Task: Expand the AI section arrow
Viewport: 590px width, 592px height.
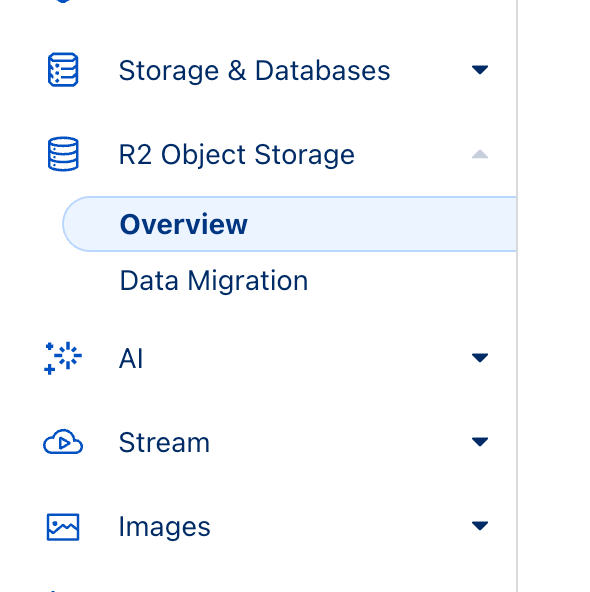Action: point(480,358)
